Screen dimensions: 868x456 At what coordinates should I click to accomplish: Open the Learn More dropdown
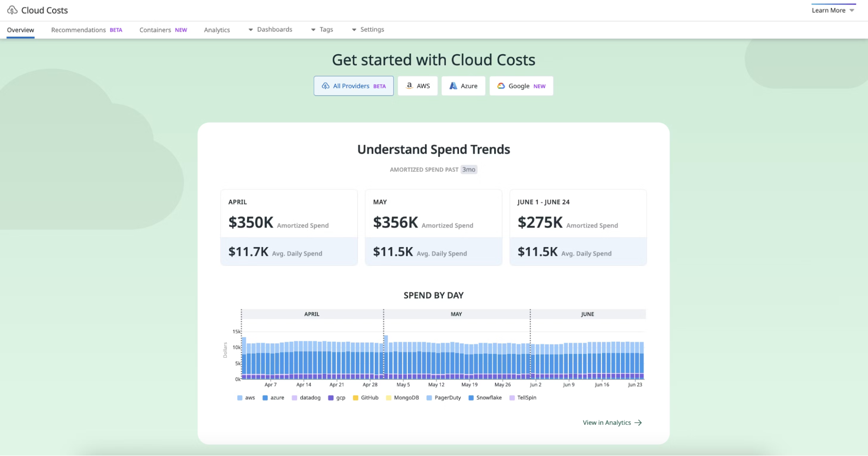(833, 10)
